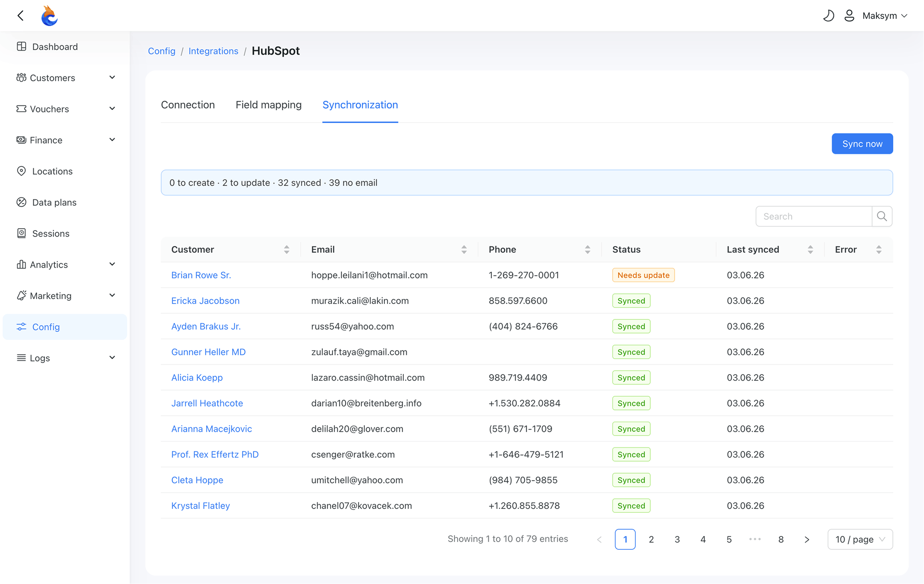924x584 pixels.
Task: Click the Marketing icon in sidebar
Action: pyautogui.click(x=21, y=296)
